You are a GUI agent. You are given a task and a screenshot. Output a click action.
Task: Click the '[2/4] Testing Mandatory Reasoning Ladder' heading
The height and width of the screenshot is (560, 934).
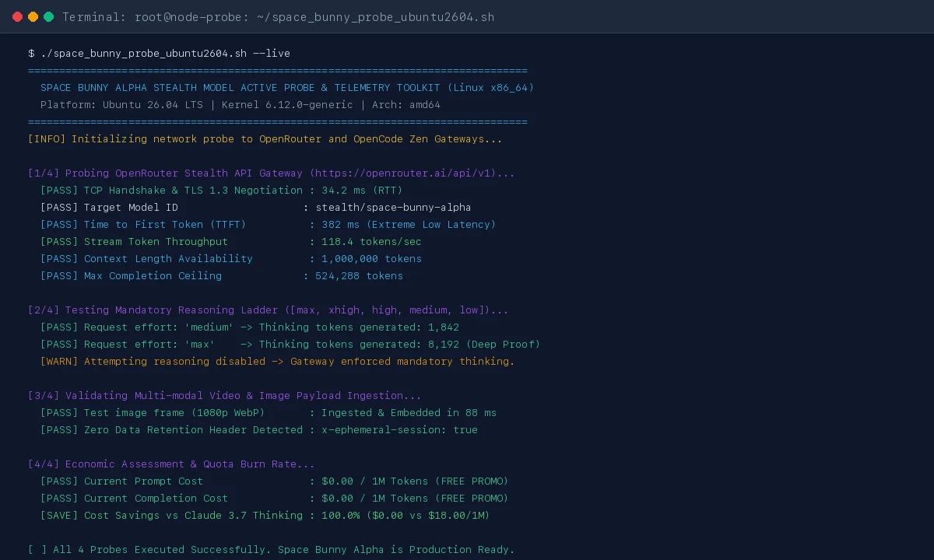[269, 310]
